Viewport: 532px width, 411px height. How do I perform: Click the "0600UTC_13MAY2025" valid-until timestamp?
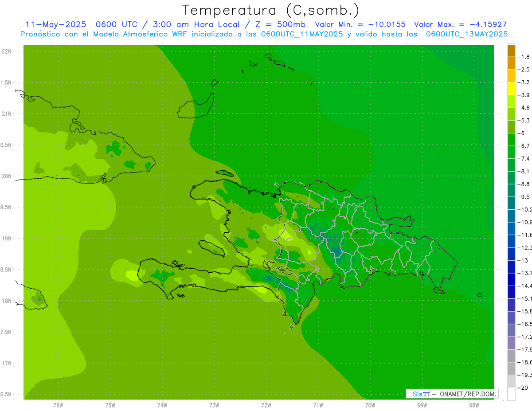[467, 34]
